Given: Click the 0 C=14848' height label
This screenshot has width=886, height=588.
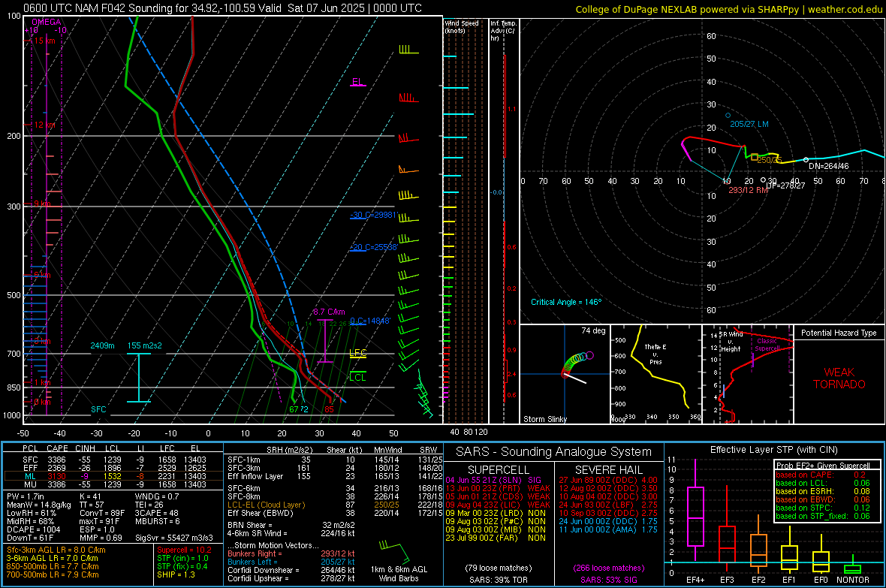Looking at the screenshot, I should click(x=370, y=321).
